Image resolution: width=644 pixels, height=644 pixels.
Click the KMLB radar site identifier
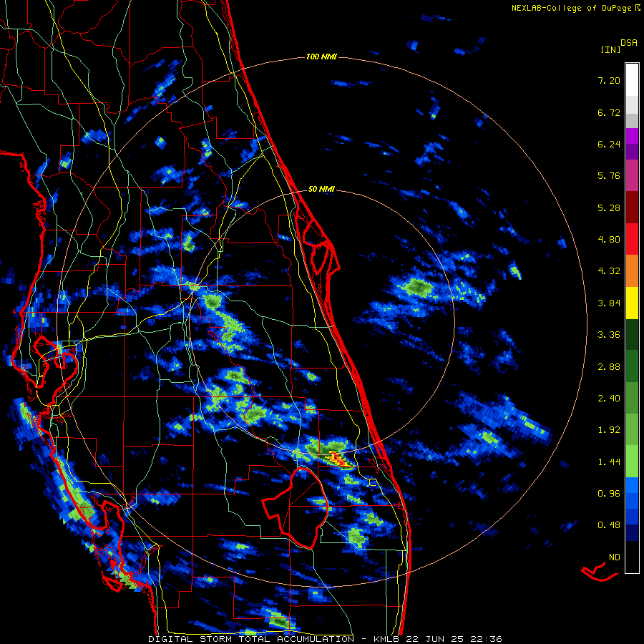(386, 639)
